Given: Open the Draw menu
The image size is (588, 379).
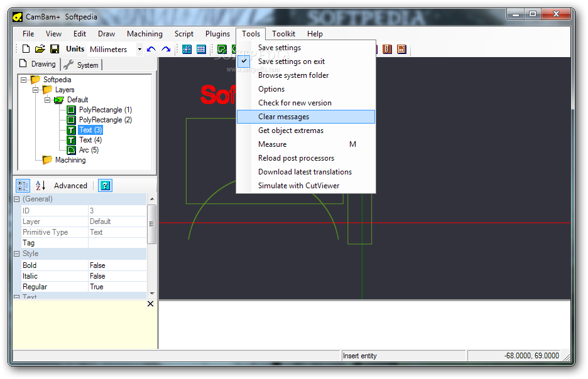Looking at the screenshot, I should [107, 34].
